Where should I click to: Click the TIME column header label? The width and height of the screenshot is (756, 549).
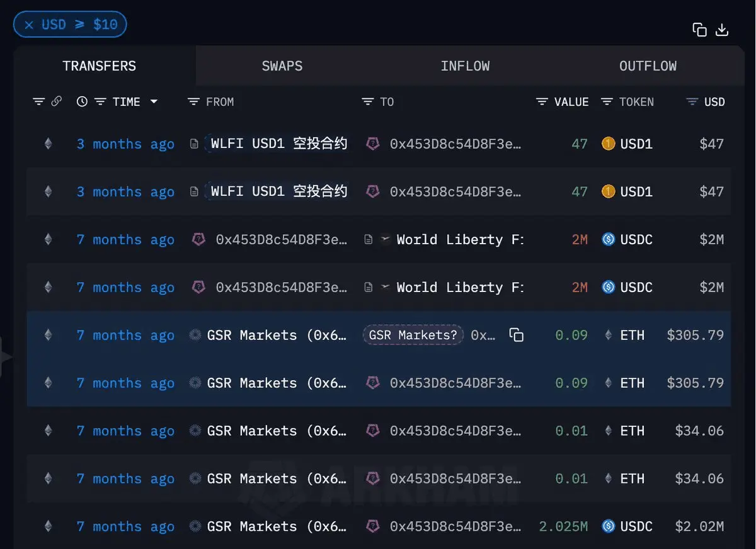(x=126, y=102)
